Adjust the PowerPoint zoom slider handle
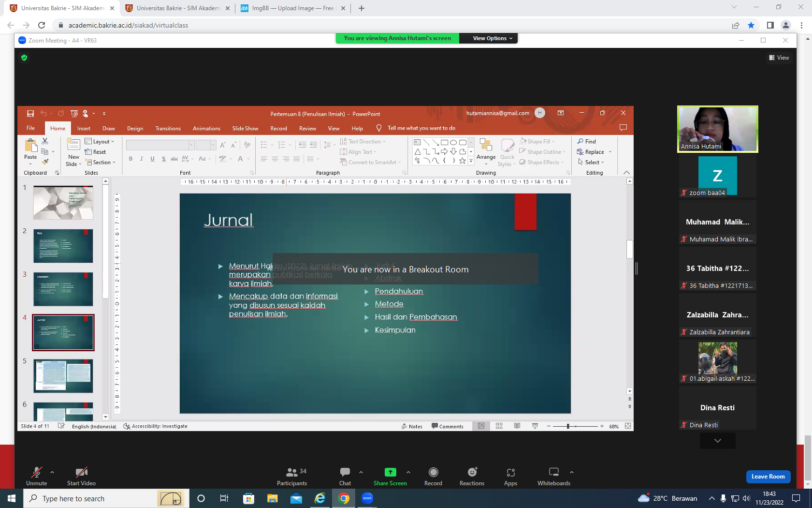This screenshot has height=508, width=812. pyautogui.click(x=568, y=426)
